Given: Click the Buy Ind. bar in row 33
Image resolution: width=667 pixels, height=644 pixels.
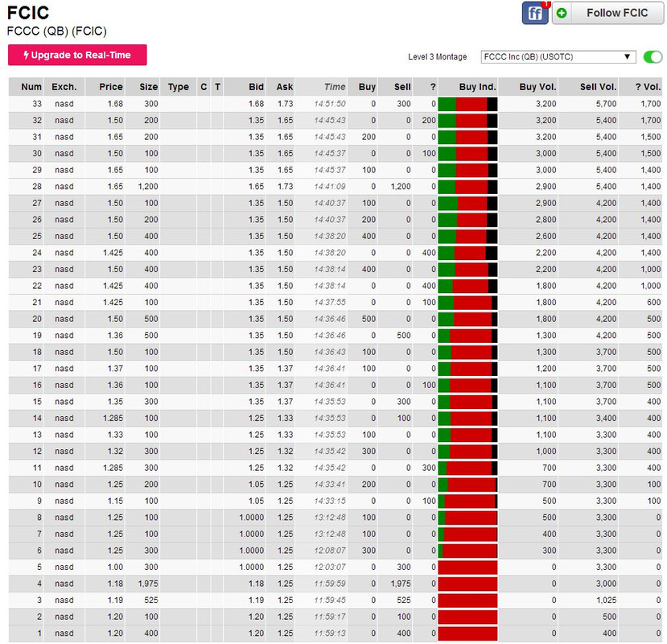Looking at the screenshot, I should (467, 104).
